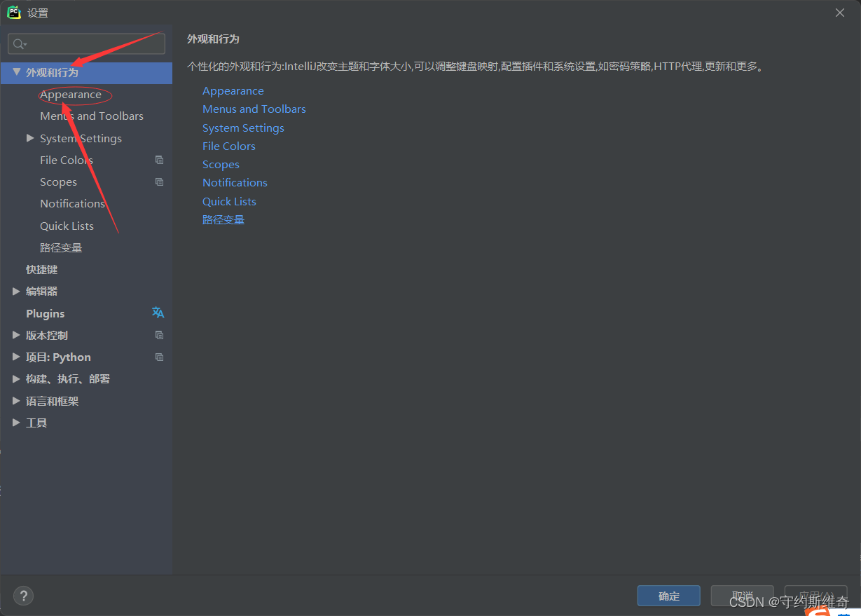Image resolution: width=861 pixels, height=616 pixels.
Task: Click the Plugins translation language icon
Action: coord(158,313)
